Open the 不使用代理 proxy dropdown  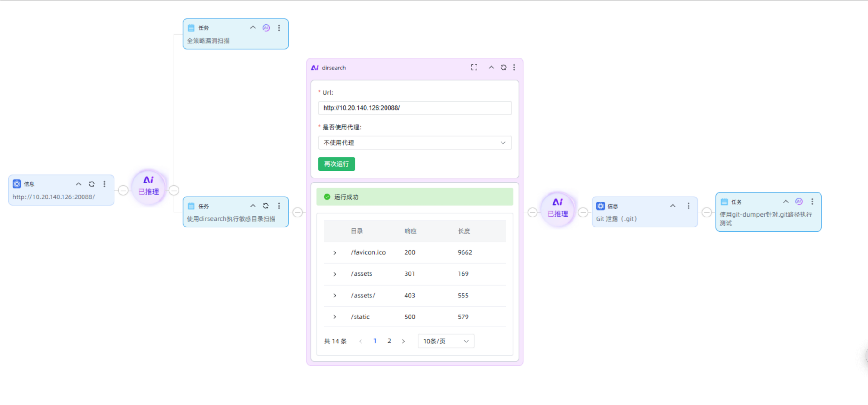coord(414,143)
